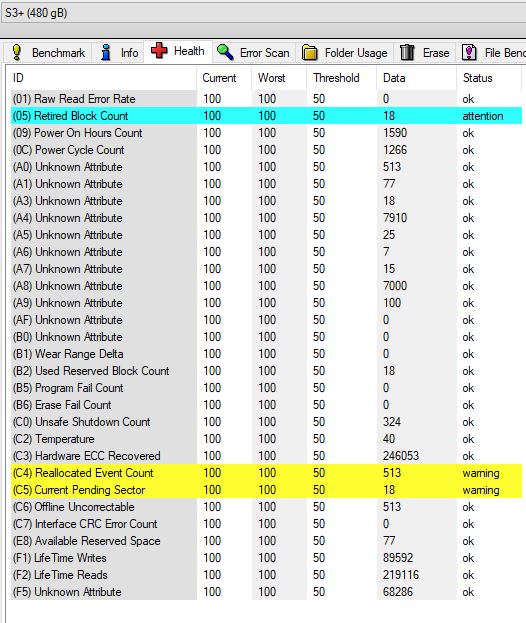Open the Error Scan tab

click(254, 52)
